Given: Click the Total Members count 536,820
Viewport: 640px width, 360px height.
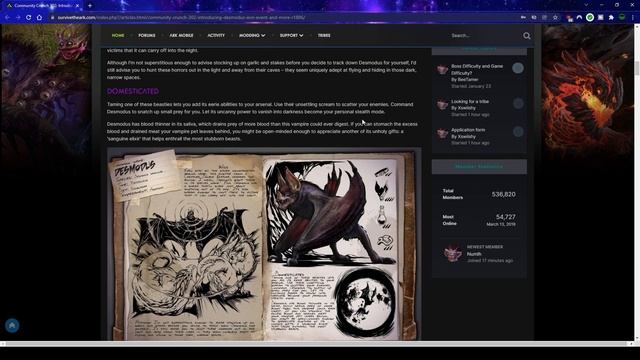Looking at the screenshot, I should tap(503, 194).
